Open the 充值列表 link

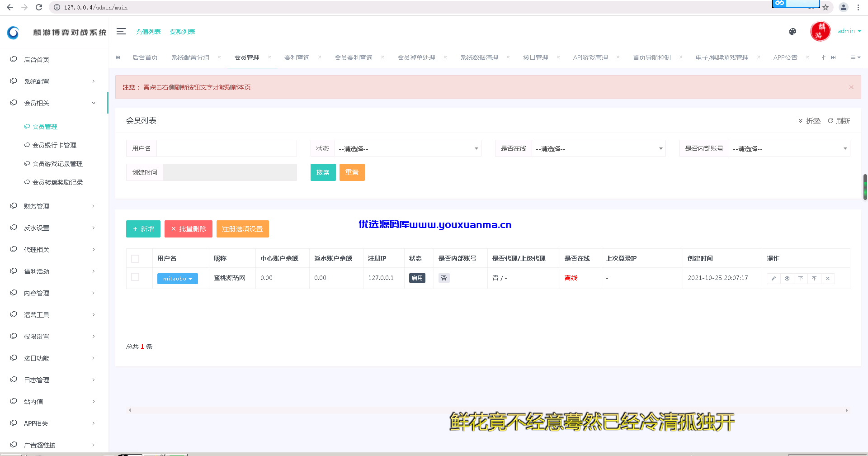[x=148, y=32]
